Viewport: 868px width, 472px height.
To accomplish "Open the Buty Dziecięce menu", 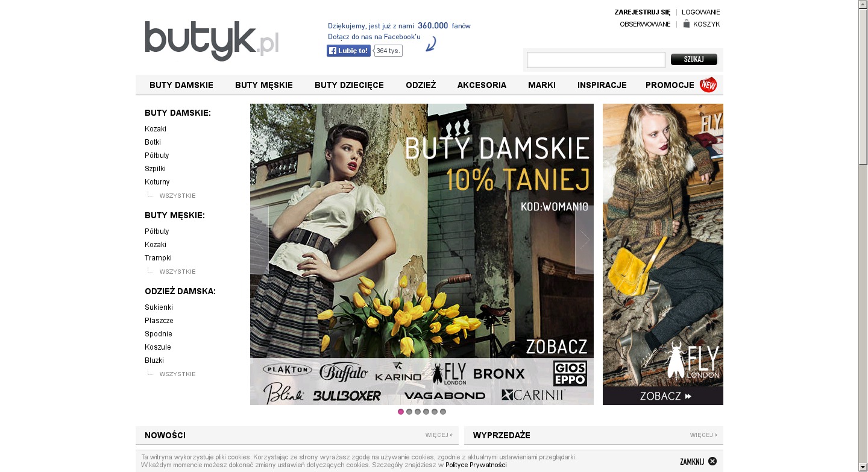I will pos(349,85).
